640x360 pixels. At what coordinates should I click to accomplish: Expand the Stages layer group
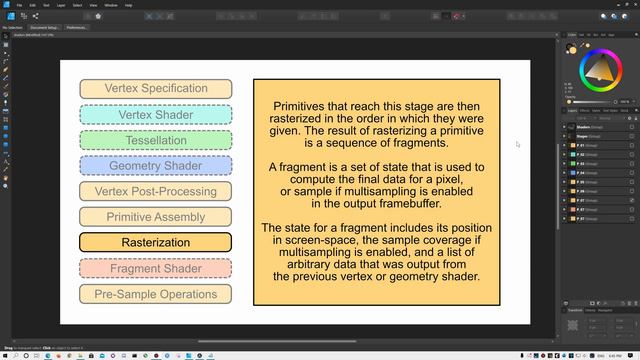pyautogui.click(x=564, y=136)
